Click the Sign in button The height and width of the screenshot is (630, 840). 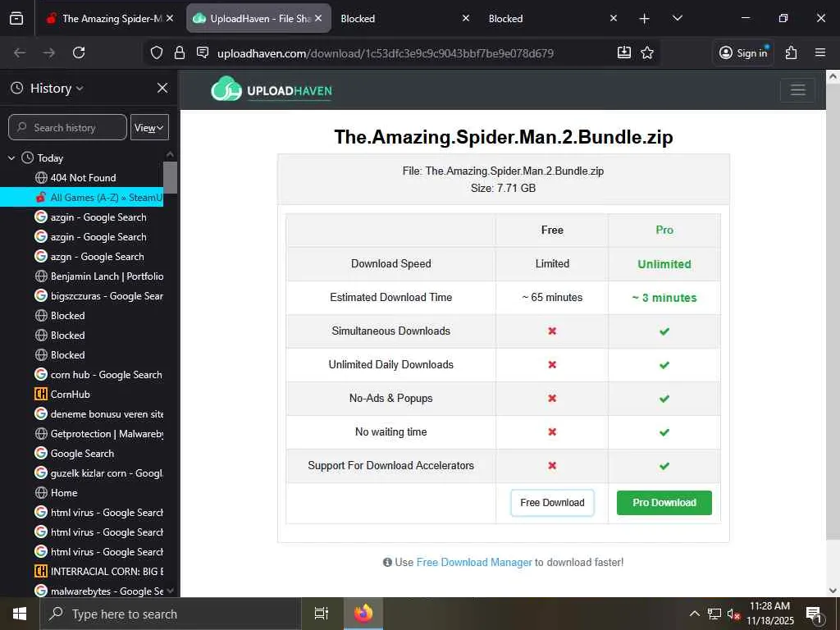tap(743, 52)
